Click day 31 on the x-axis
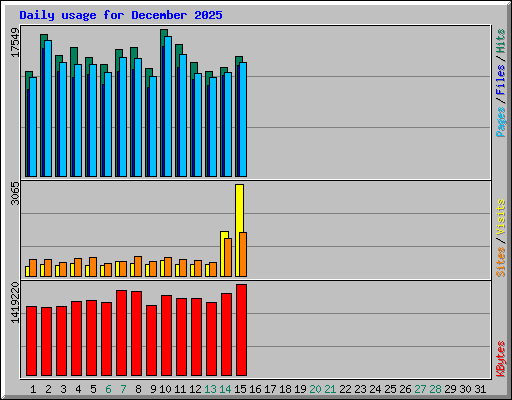Viewport: 512px width, 400px height. pyautogui.click(x=480, y=389)
